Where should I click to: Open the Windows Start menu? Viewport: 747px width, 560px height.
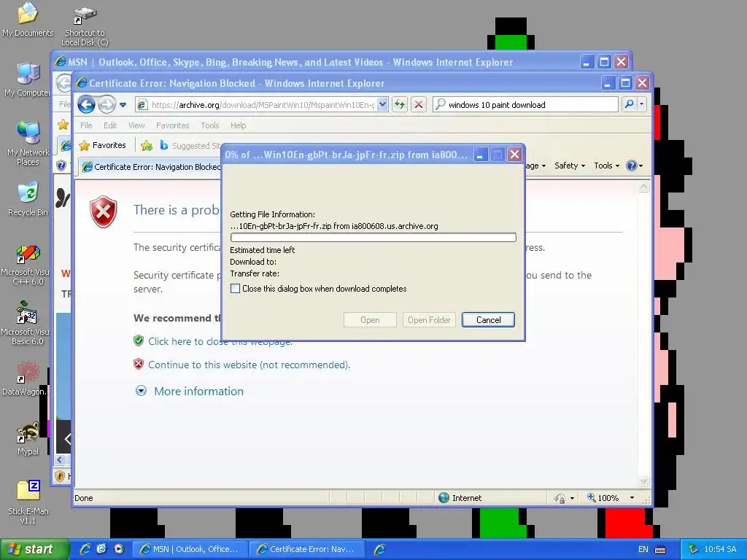point(34,549)
